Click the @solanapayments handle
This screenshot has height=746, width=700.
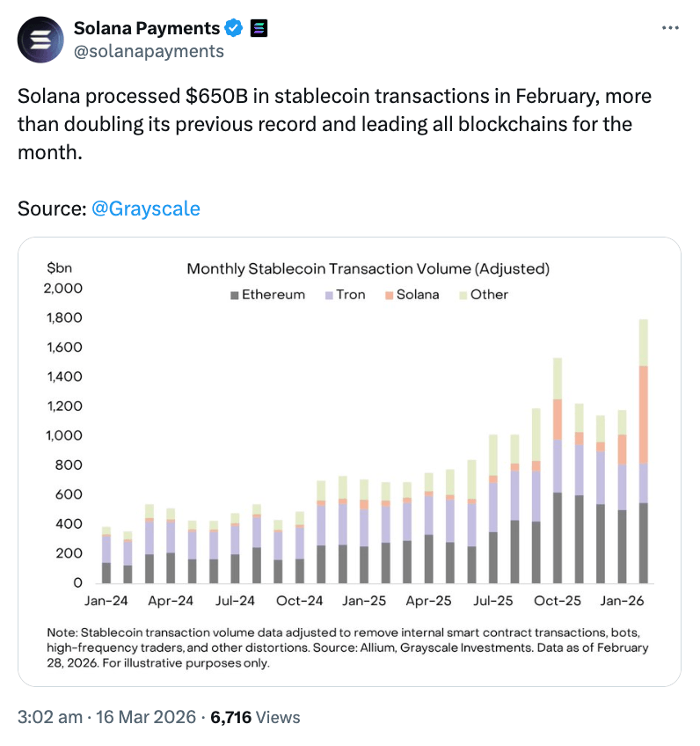tap(149, 51)
